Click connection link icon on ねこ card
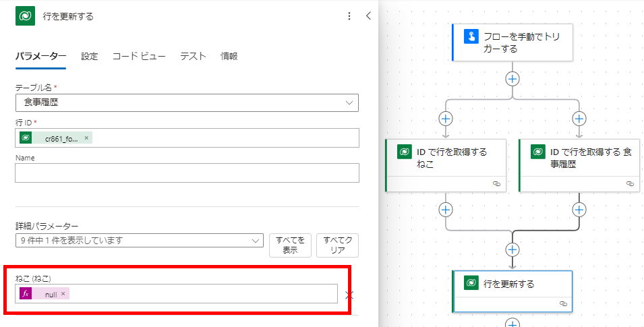This screenshot has height=327, width=644. pyautogui.click(x=496, y=183)
